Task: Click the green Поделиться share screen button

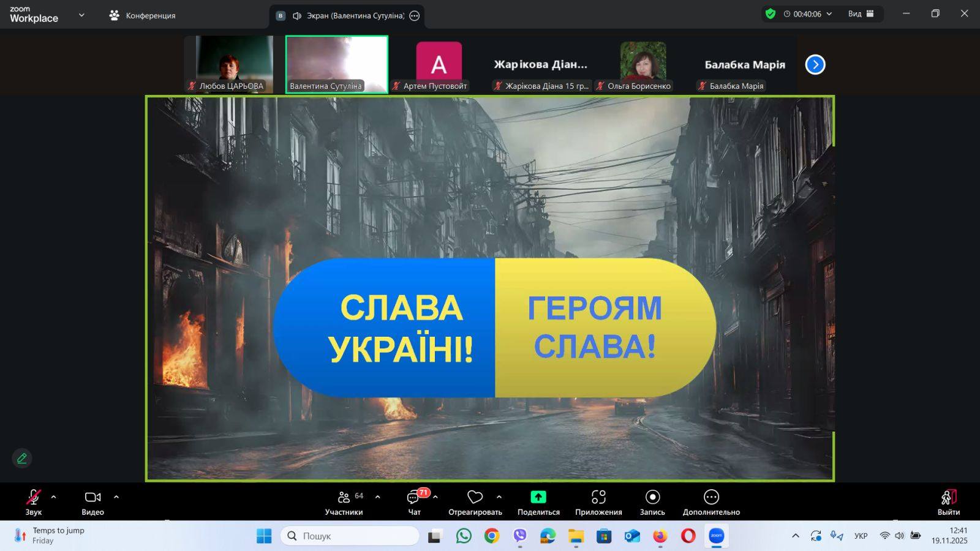Action: [538, 497]
